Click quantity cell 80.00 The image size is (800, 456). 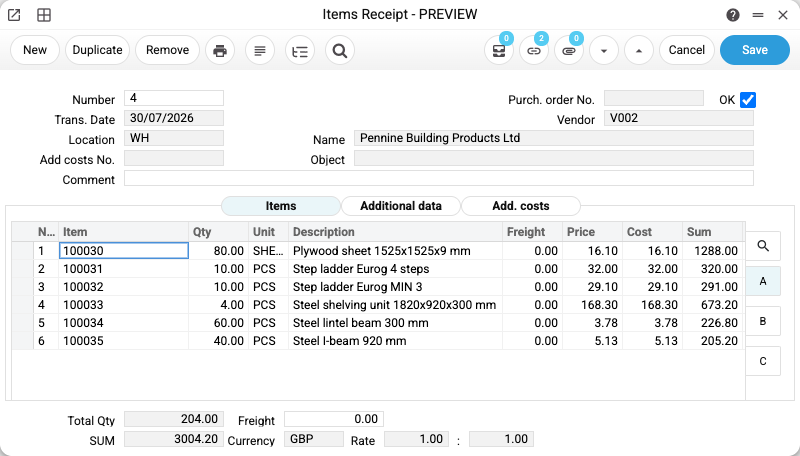(218, 250)
